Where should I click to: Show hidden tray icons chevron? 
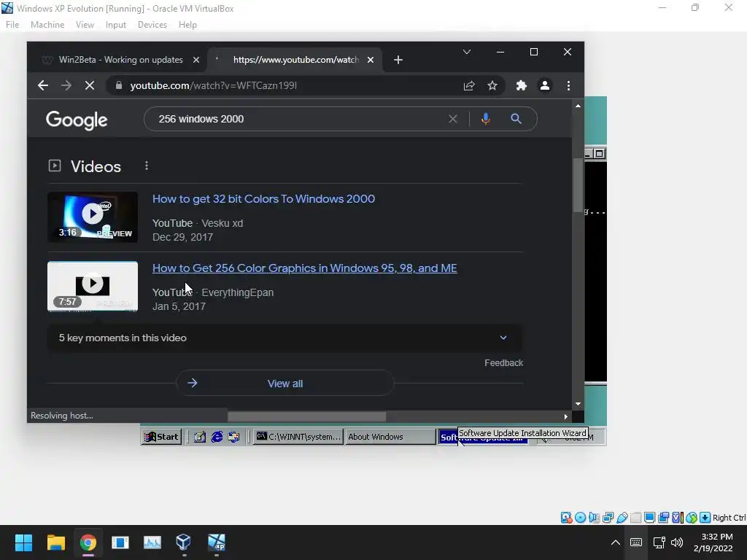tap(616, 542)
